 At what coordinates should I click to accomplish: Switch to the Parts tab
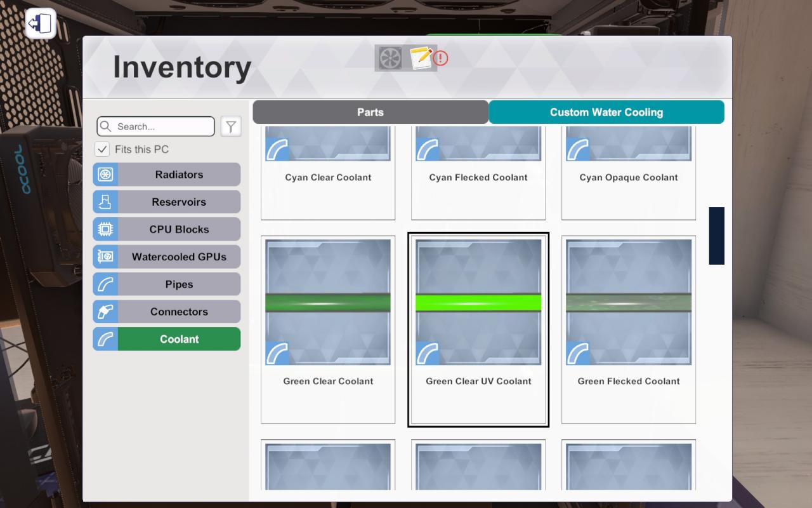coord(370,112)
